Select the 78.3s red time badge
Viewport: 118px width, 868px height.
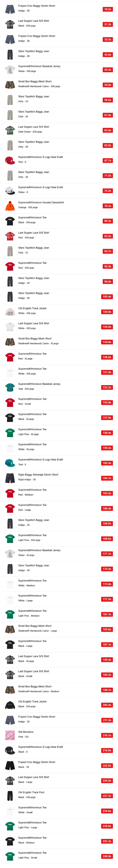108,206
